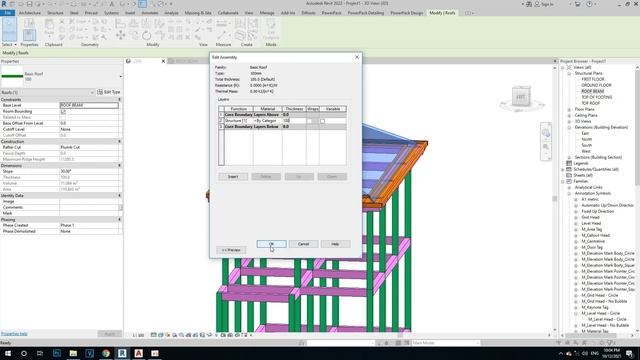The height and width of the screenshot is (360, 640).
Task: Open the Properties palette ribbon button
Action: coord(29,35)
